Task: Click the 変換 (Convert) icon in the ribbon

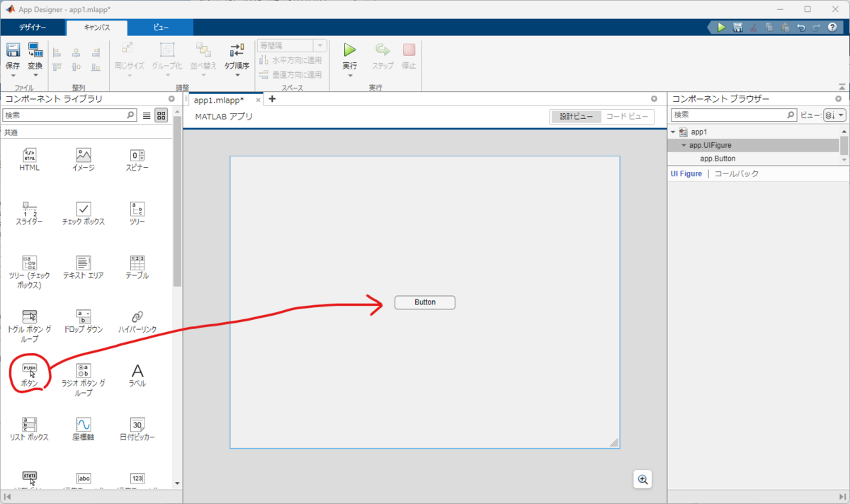Action: click(35, 50)
